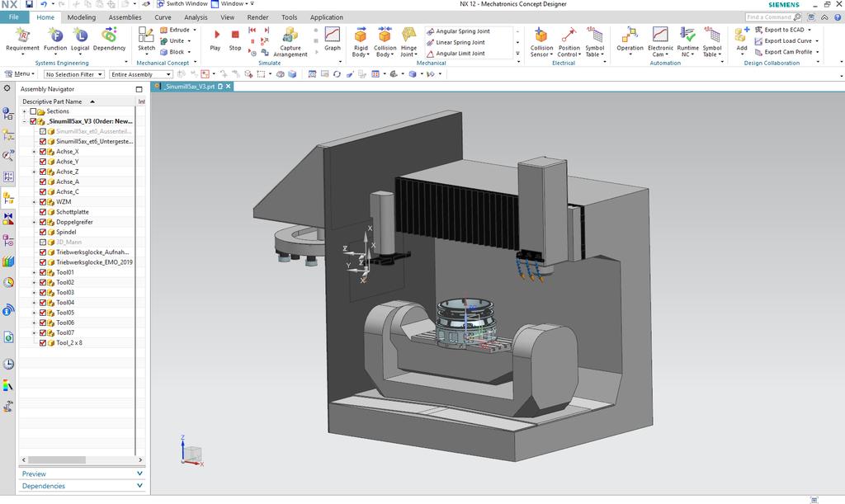Select Angular Limit Joint
Image resolution: width=845 pixels, height=504 pixels.
point(456,54)
